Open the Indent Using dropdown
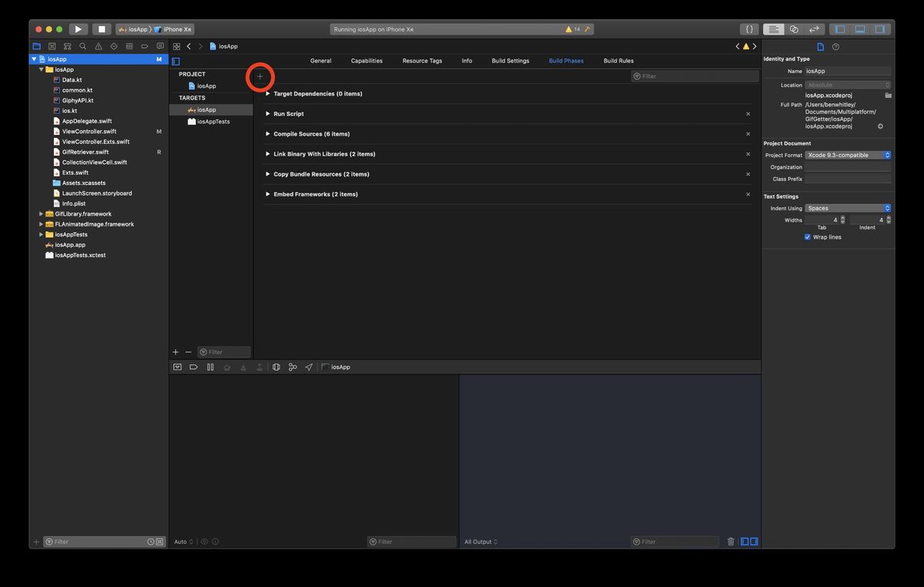Image resolution: width=924 pixels, height=587 pixels. pos(848,208)
